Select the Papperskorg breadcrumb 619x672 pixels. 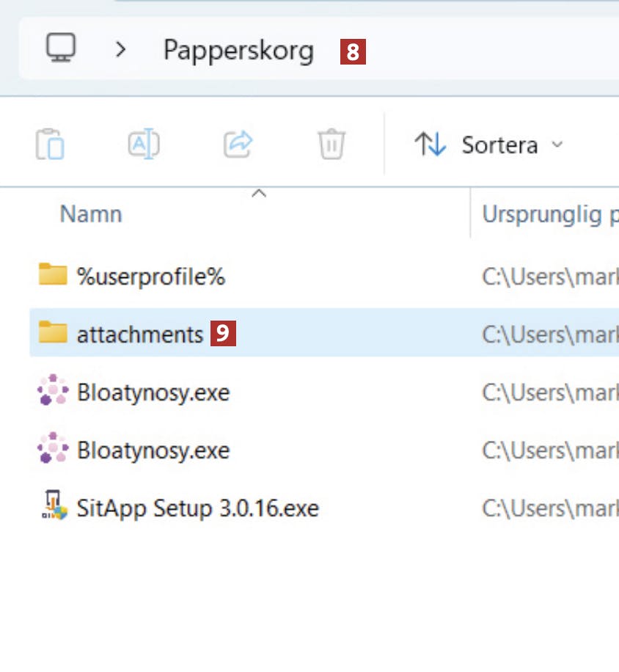(x=238, y=51)
